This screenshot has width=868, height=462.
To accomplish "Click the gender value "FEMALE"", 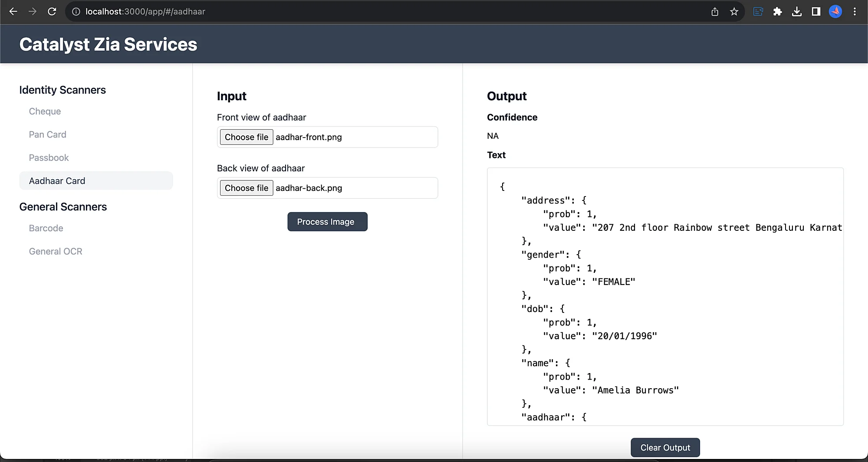I will pos(614,282).
